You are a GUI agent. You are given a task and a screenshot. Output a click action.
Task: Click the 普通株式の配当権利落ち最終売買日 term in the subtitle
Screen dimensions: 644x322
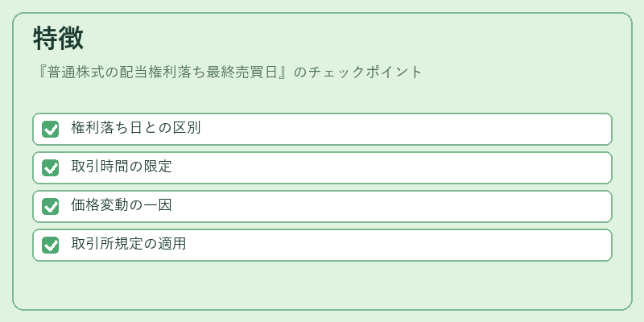coord(162,72)
